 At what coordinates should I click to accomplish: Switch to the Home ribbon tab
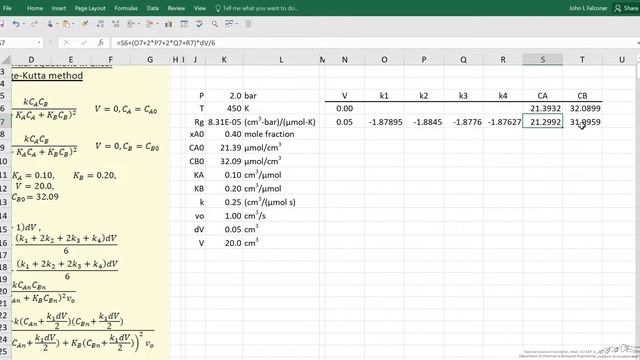35,8
